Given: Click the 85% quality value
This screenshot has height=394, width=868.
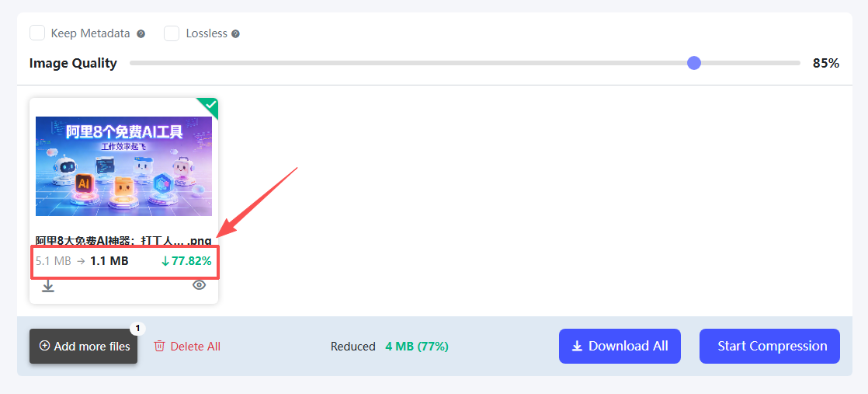Looking at the screenshot, I should [825, 63].
